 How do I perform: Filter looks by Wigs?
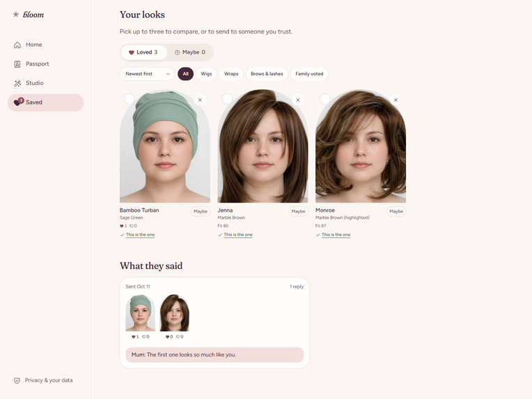(206, 74)
